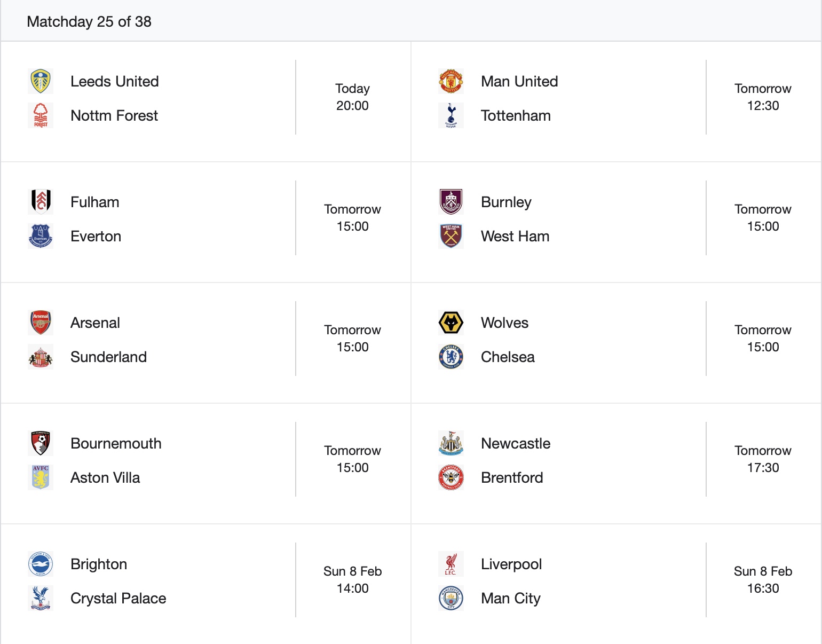This screenshot has height=644, width=822.
Task: Click the Brentford bee crest
Action: (x=451, y=477)
